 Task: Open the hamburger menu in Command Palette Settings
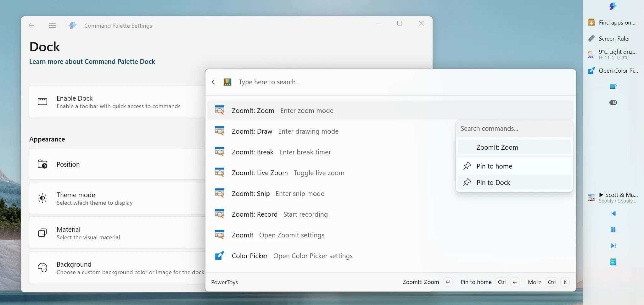point(52,25)
